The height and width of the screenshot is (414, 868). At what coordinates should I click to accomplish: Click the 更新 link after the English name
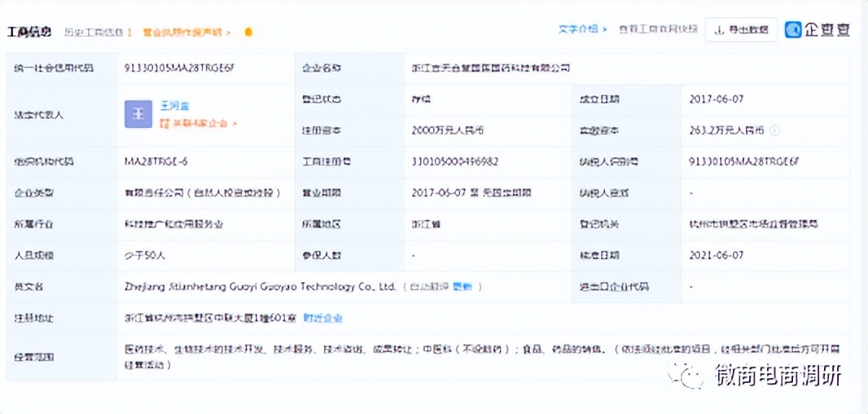(462, 287)
